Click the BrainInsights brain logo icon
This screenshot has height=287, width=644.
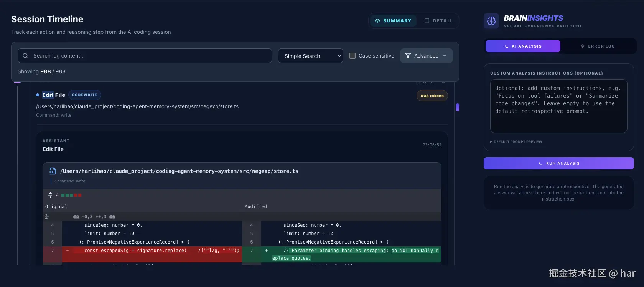pos(491,21)
